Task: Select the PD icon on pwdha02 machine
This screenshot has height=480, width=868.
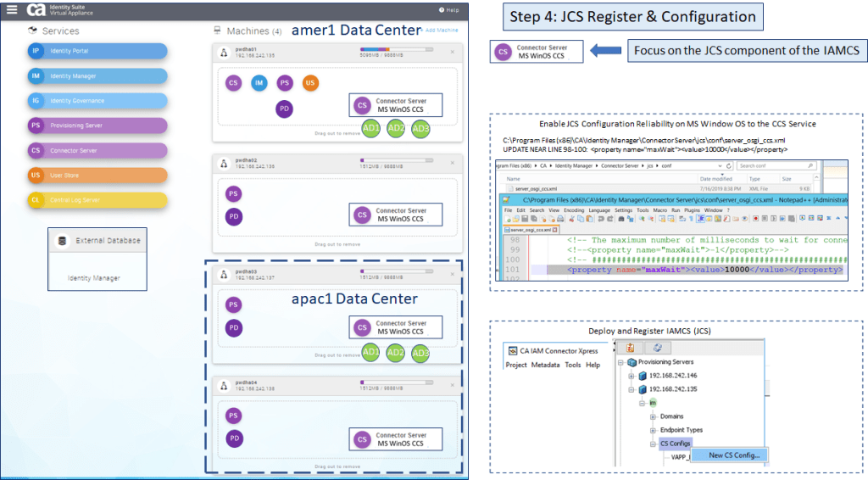Action: 233,217
